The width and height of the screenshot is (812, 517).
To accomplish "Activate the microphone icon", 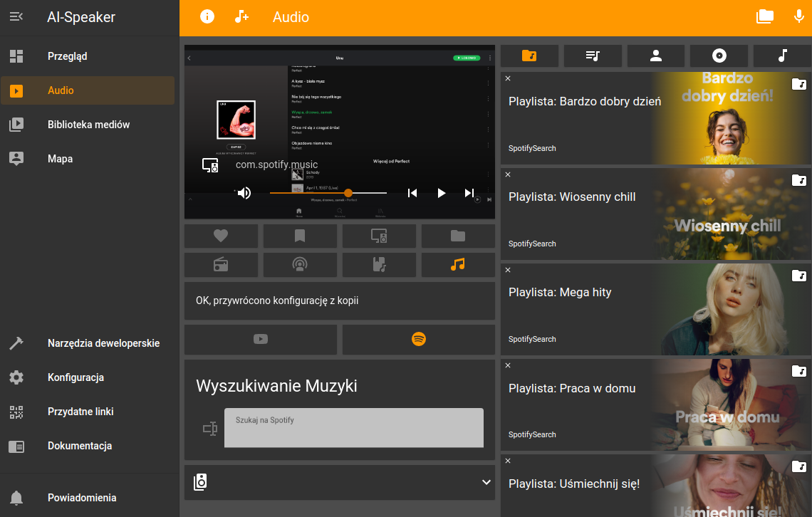I will 799,16.
